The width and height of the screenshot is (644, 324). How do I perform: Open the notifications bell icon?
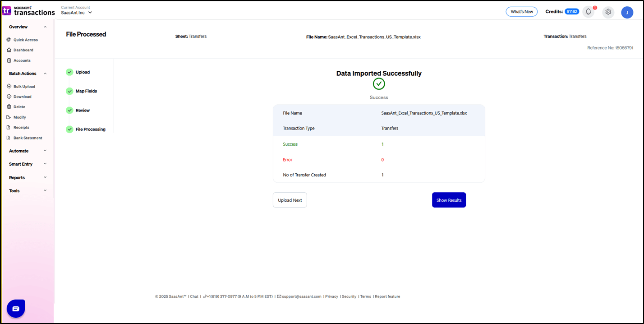tap(588, 12)
